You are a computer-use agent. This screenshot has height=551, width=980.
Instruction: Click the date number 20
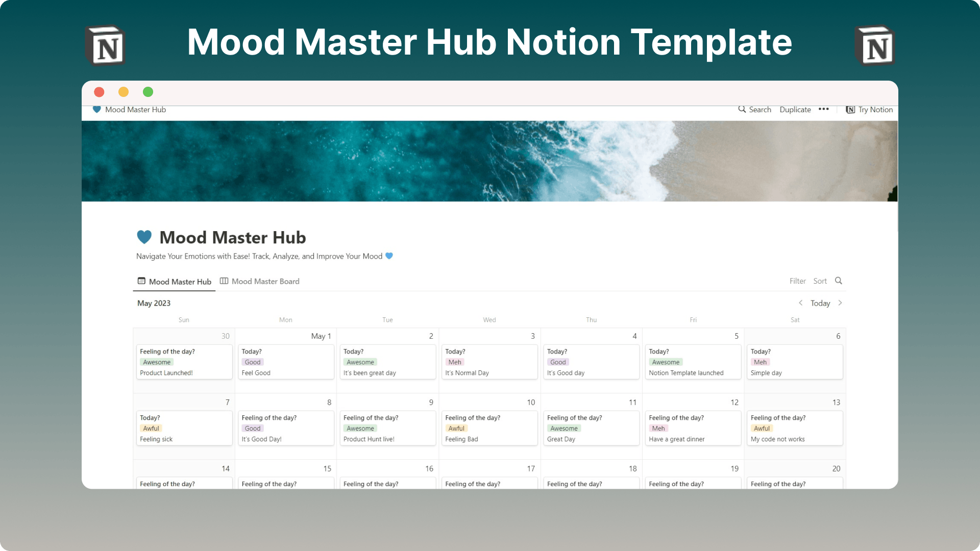[836, 469]
